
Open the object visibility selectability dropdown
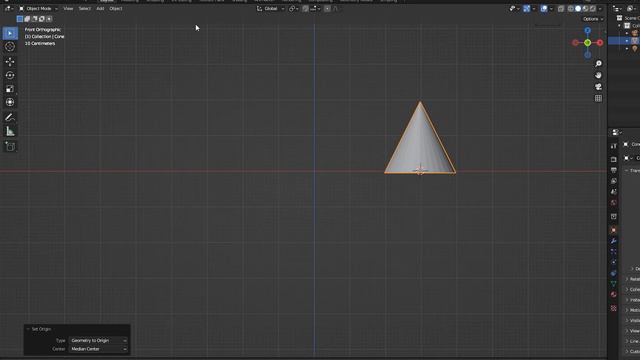coord(513,9)
